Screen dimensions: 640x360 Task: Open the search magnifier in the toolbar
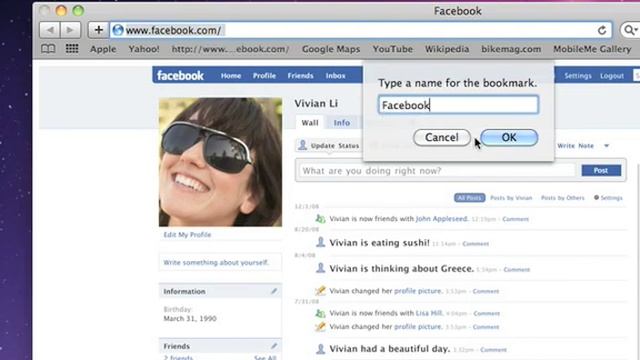click(630, 30)
